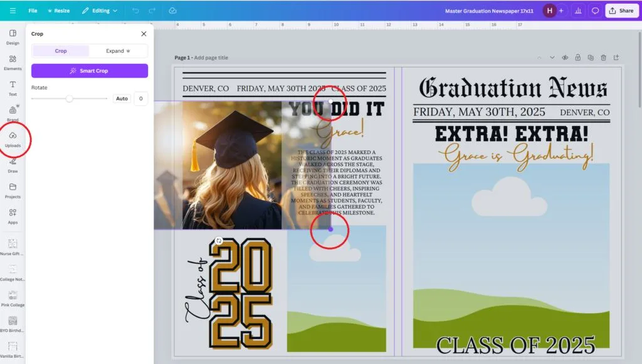Image resolution: width=642 pixels, height=364 pixels.
Task: Add a collaborator with plus icon
Action: [561, 11]
